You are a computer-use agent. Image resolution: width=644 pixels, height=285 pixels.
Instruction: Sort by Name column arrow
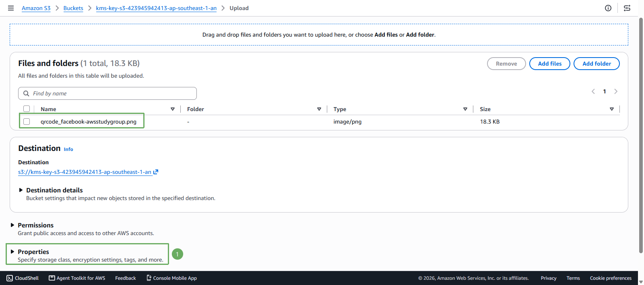coord(173,109)
